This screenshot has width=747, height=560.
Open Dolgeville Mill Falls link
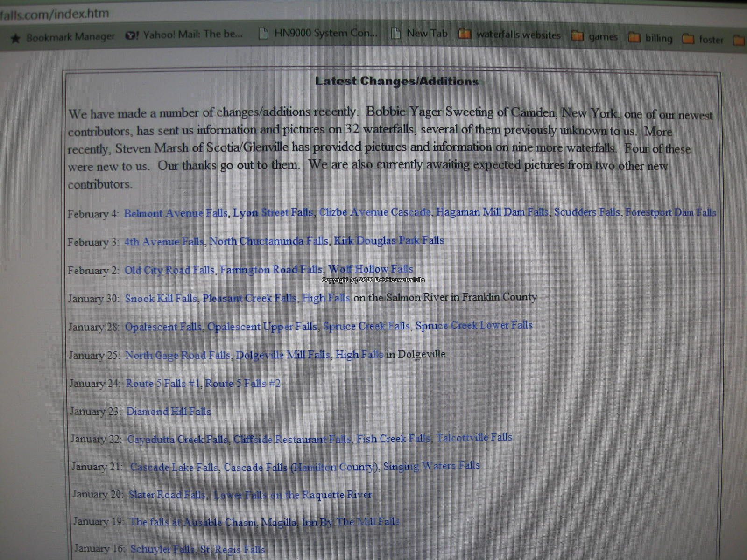[x=283, y=355]
